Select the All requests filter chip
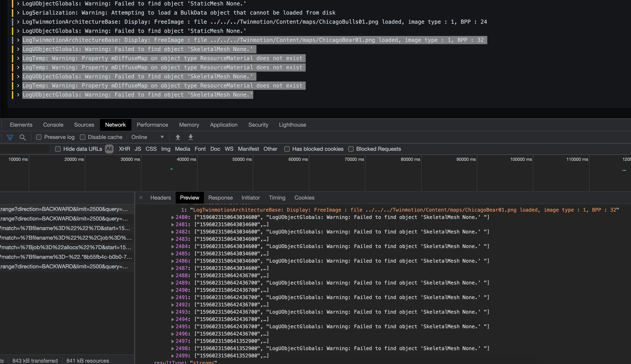 point(109,149)
